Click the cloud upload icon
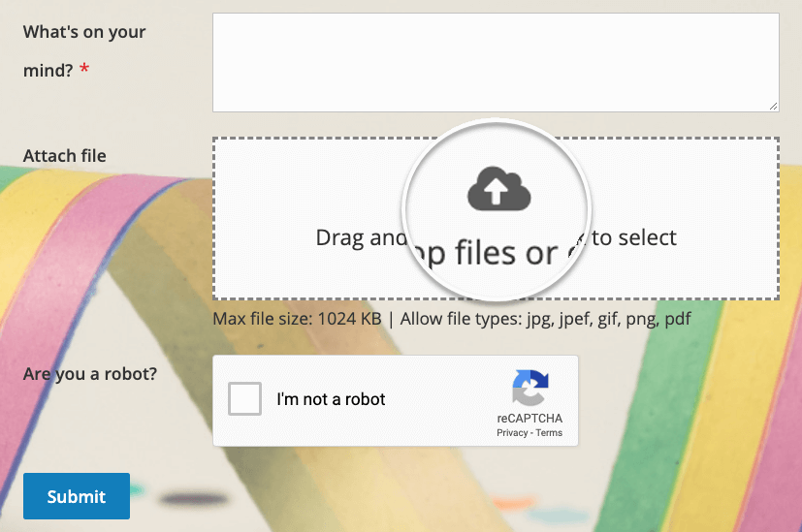The height and width of the screenshot is (532, 802). pos(498,189)
